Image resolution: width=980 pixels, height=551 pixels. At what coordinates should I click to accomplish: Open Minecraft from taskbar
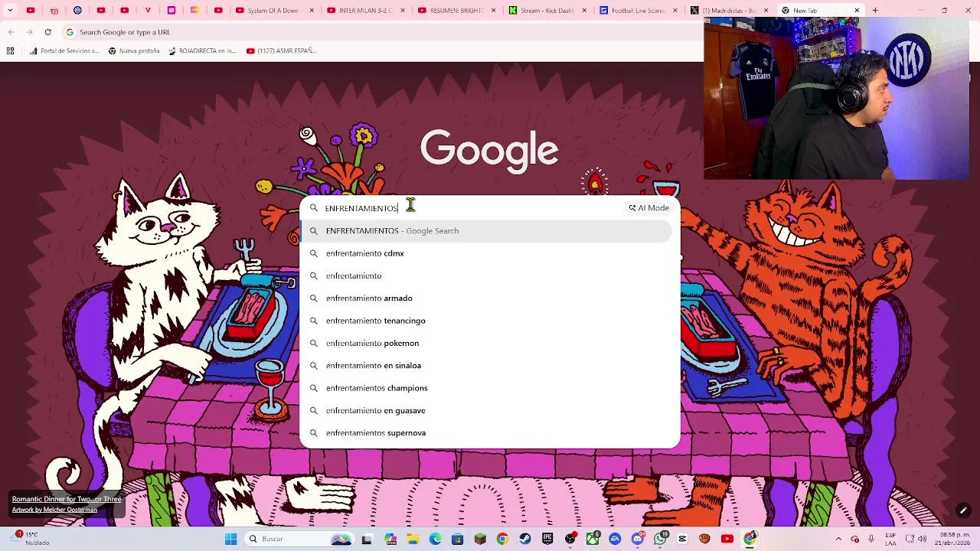480,539
